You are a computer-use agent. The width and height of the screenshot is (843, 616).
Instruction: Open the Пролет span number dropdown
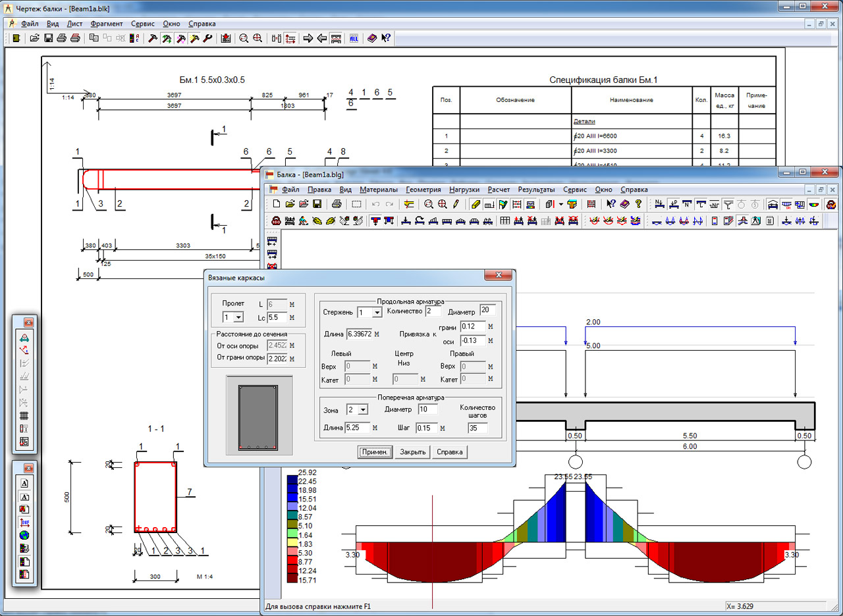pos(238,318)
